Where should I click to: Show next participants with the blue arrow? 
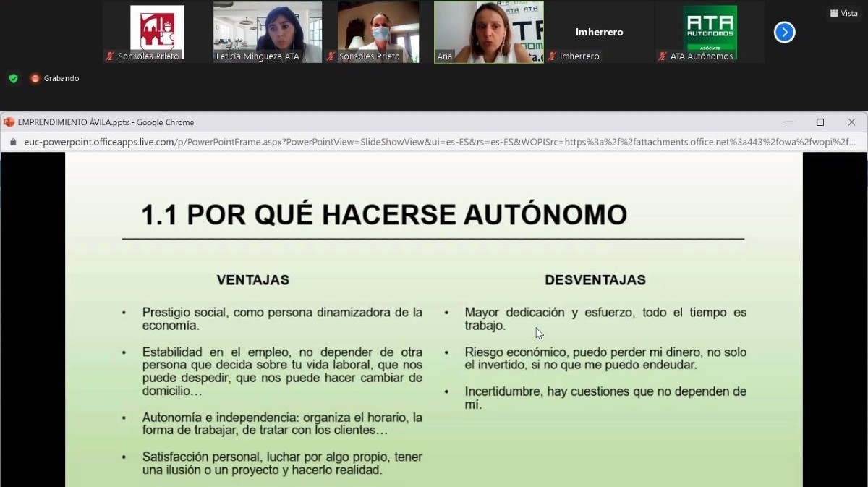coord(784,33)
